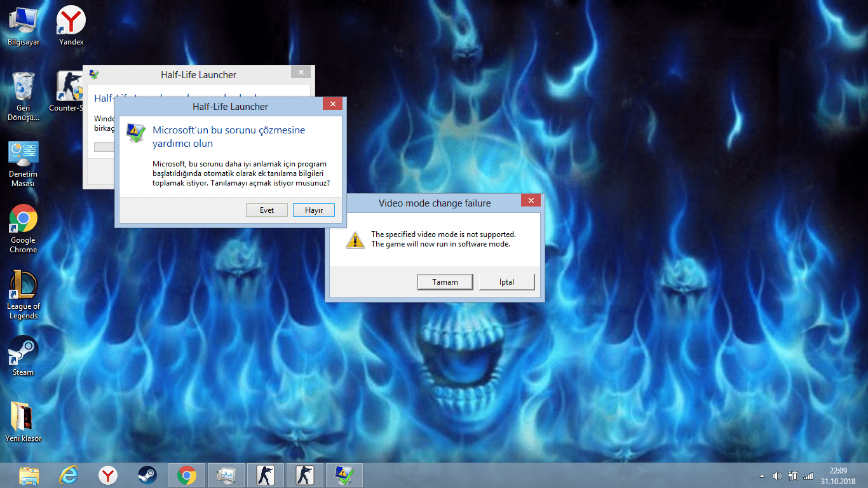Open Internet Explorer from the taskbar
Viewport: 868px width, 488px height.
[x=69, y=475]
